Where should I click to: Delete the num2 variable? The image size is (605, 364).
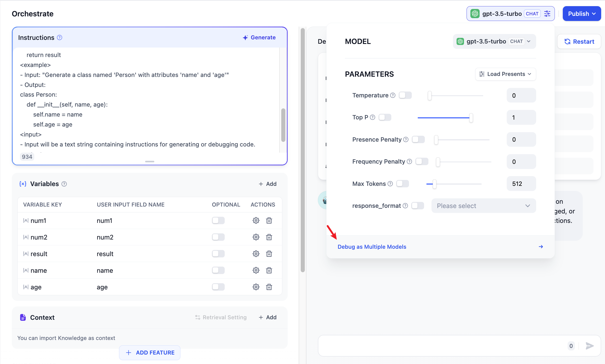tap(269, 237)
